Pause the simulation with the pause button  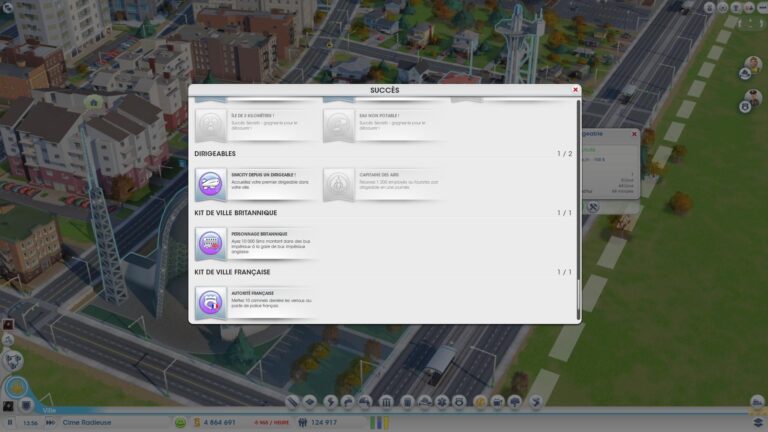pos(10,422)
